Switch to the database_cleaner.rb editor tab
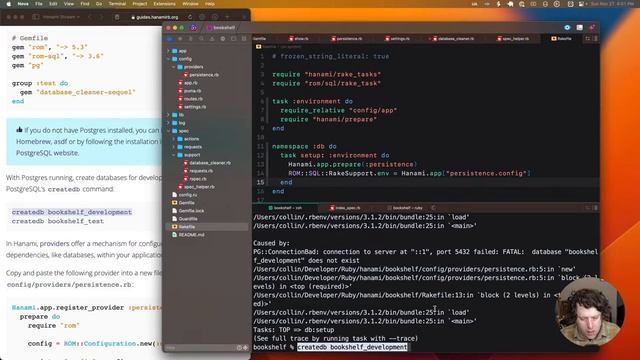This screenshot has height=360, width=640. 453,39
